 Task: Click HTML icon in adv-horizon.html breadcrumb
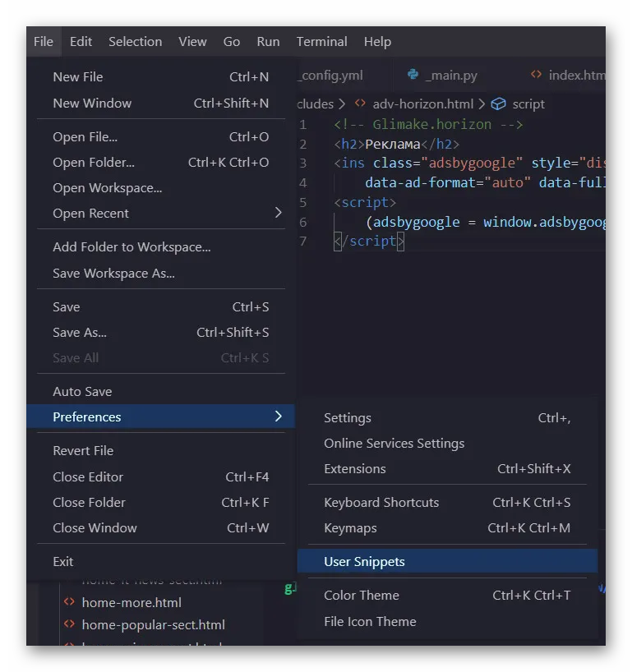click(x=360, y=104)
